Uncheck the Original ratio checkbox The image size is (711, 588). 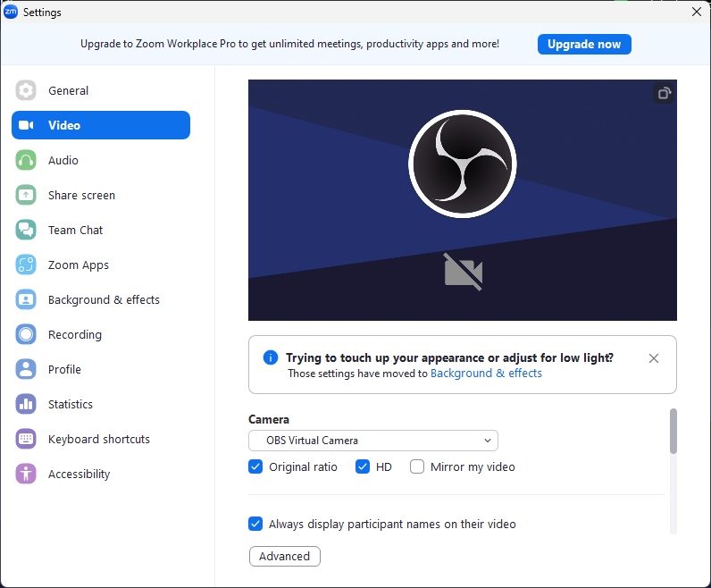[x=255, y=466]
